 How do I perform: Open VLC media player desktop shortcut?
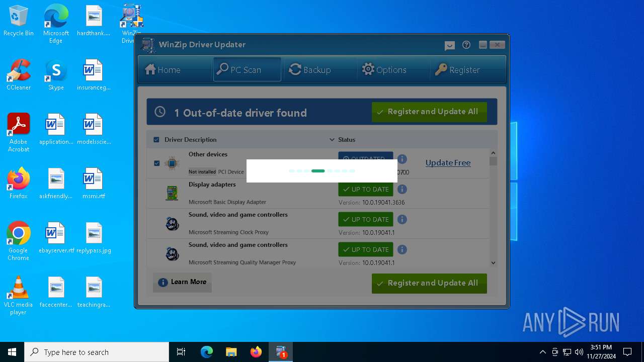pos(19,296)
